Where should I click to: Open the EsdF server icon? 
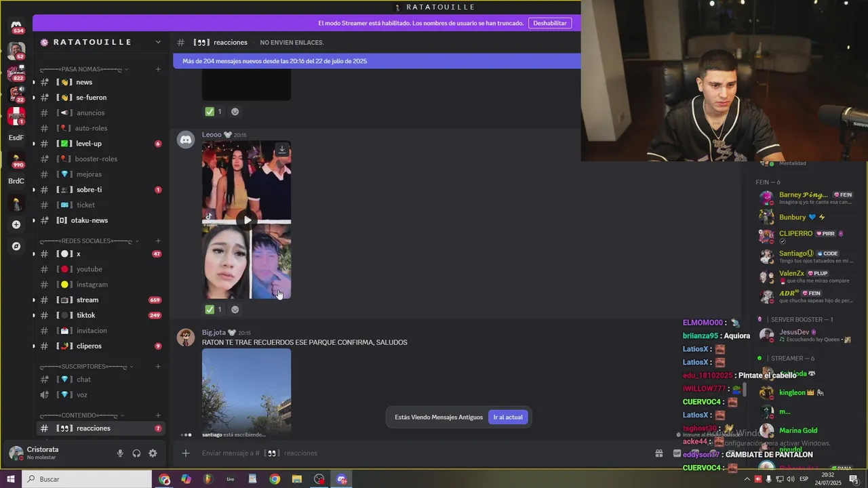pos(16,138)
